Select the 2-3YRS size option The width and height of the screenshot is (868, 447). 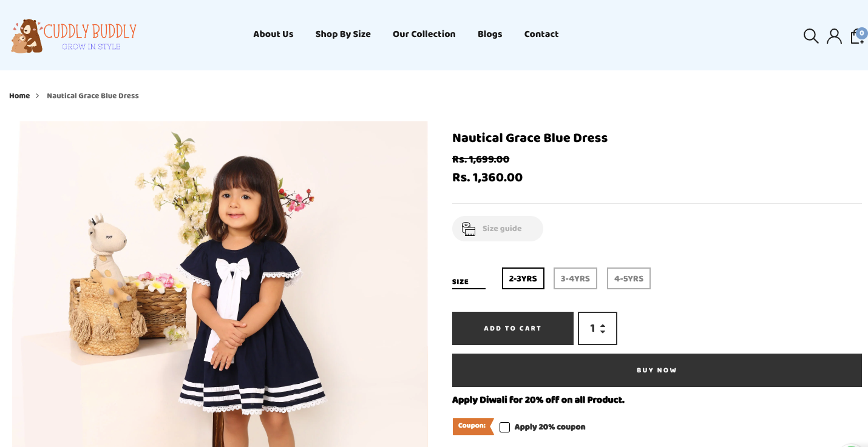[523, 278]
